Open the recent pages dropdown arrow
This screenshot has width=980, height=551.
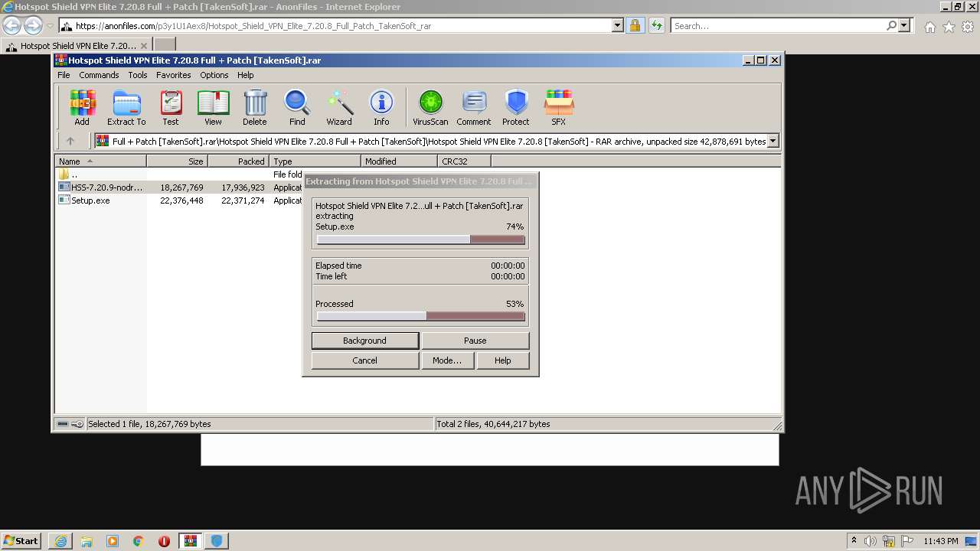50,26
